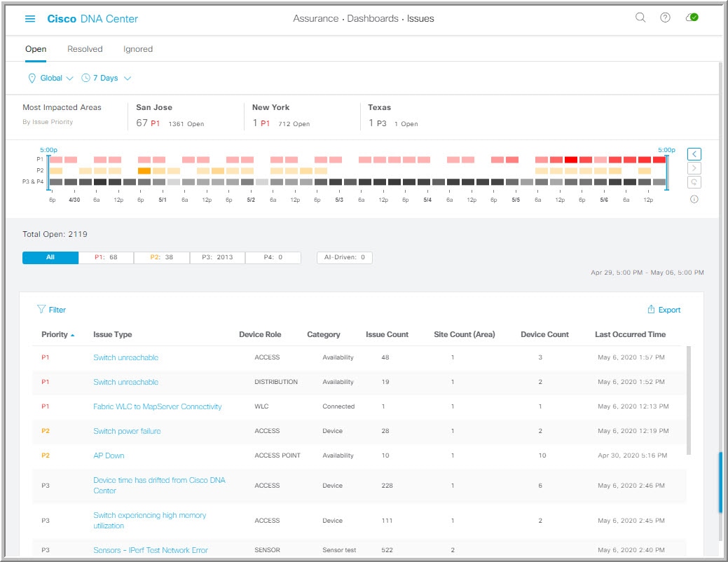Open the help question mark icon
728x562 pixels.
coord(665,18)
